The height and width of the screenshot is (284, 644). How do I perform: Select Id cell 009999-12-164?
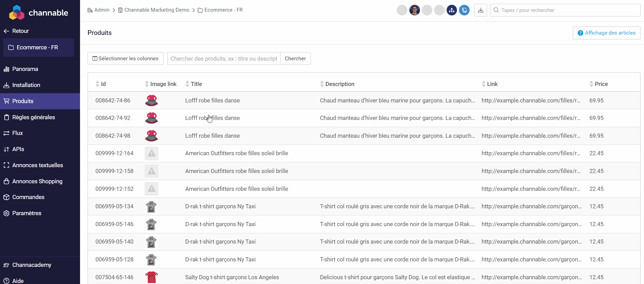pos(115,153)
